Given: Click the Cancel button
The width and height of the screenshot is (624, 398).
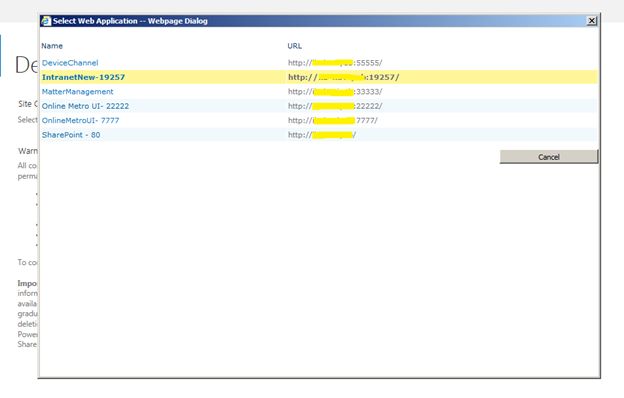Looking at the screenshot, I should 549,157.
